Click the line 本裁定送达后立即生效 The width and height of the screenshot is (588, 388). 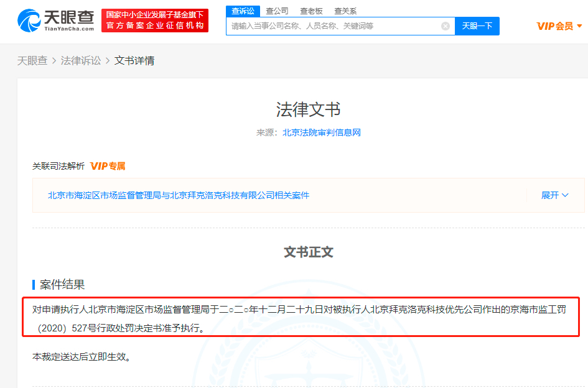tap(82, 356)
